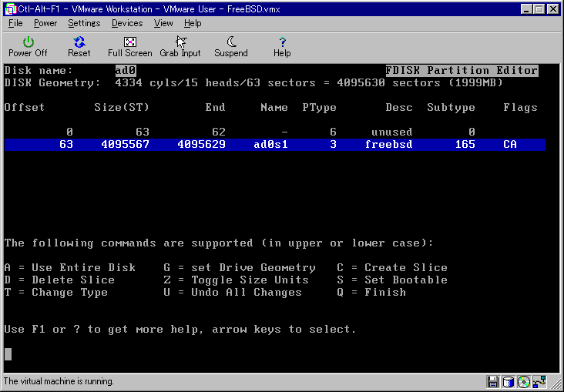Image resolution: width=564 pixels, height=392 pixels.
Task: Click 'T = Change Type' command text
Action: (x=56, y=293)
